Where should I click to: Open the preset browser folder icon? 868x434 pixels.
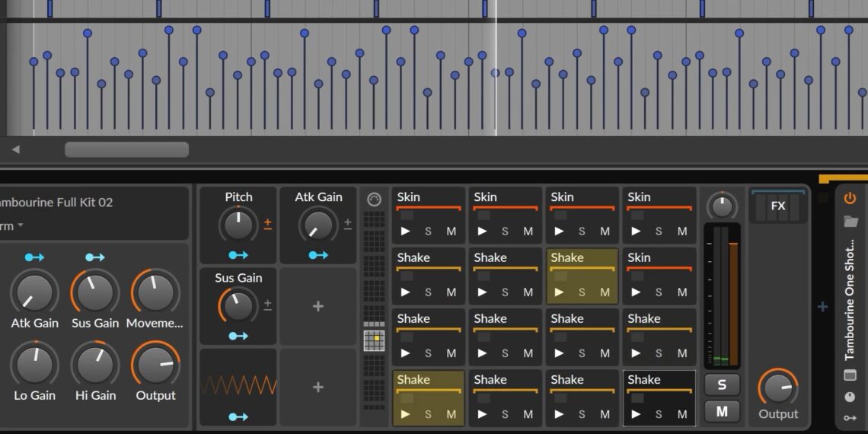coord(850,222)
